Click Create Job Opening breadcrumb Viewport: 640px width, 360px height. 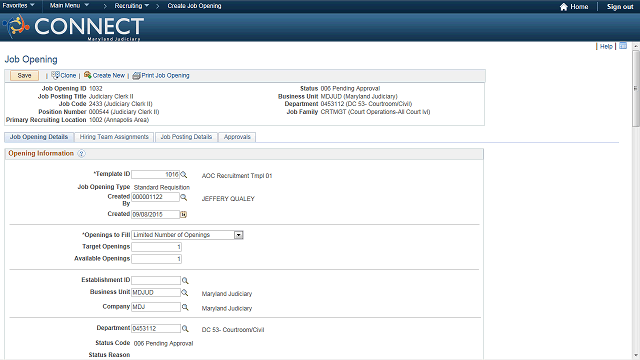(x=194, y=6)
